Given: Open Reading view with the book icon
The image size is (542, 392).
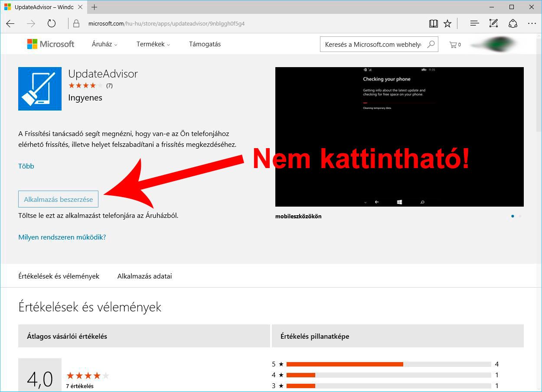Looking at the screenshot, I should [x=434, y=24].
